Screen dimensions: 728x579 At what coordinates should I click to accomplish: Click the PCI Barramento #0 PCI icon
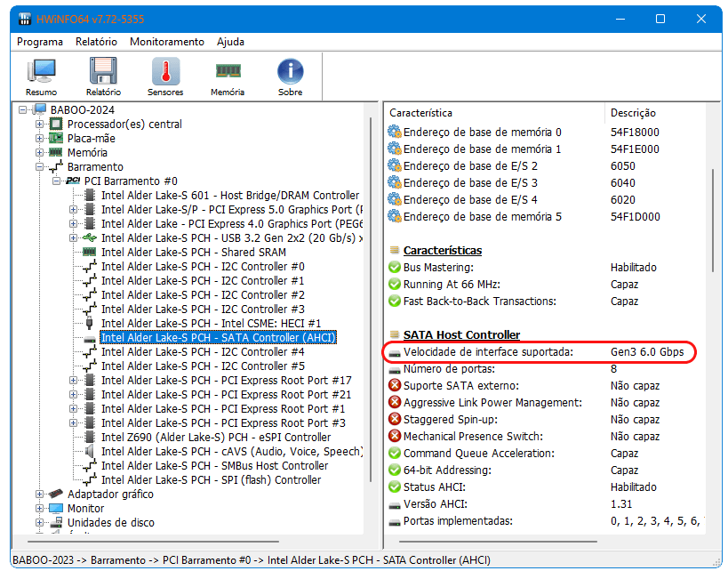coord(73,181)
